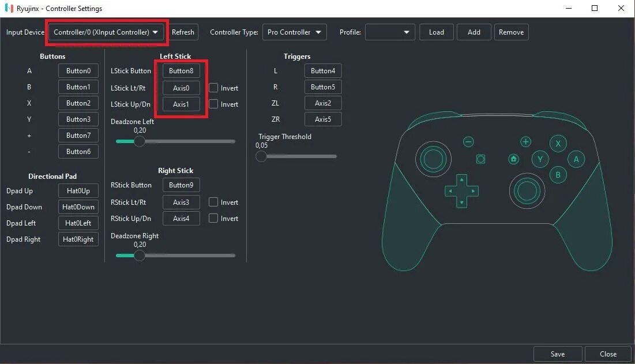Click the home button on controller diagram
The height and width of the screenshot is (364, 635).
pos(513,159)
